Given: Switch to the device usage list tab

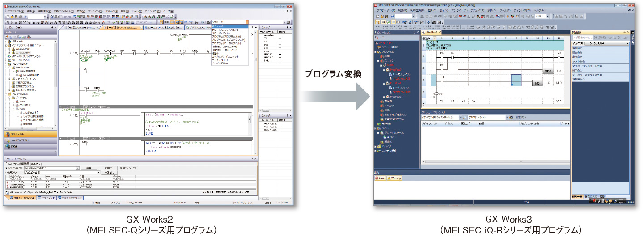Looking at the screenshot, I should click(70, 197).
